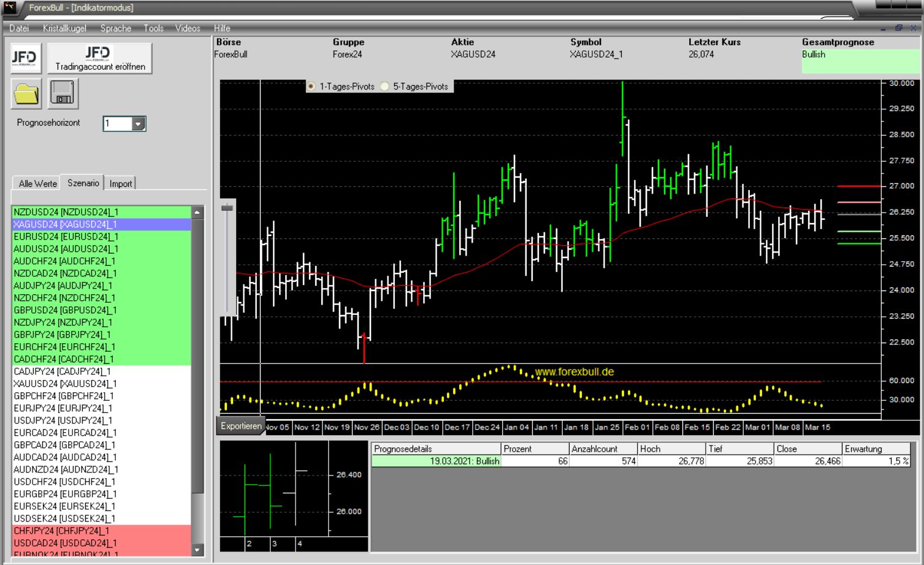Click the Prozent column header
Image resolution: width=924 pixels, height=565 pixels.
(x=535, y=449)
